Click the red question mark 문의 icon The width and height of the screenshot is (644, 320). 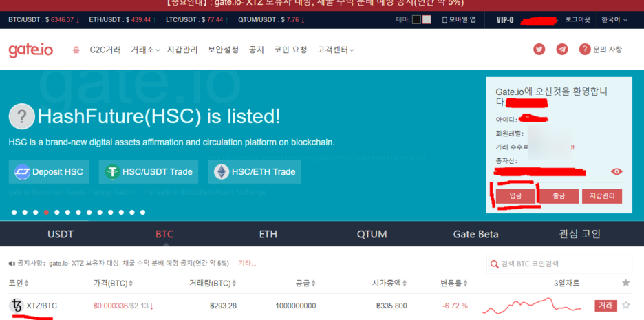pos(585,50)
